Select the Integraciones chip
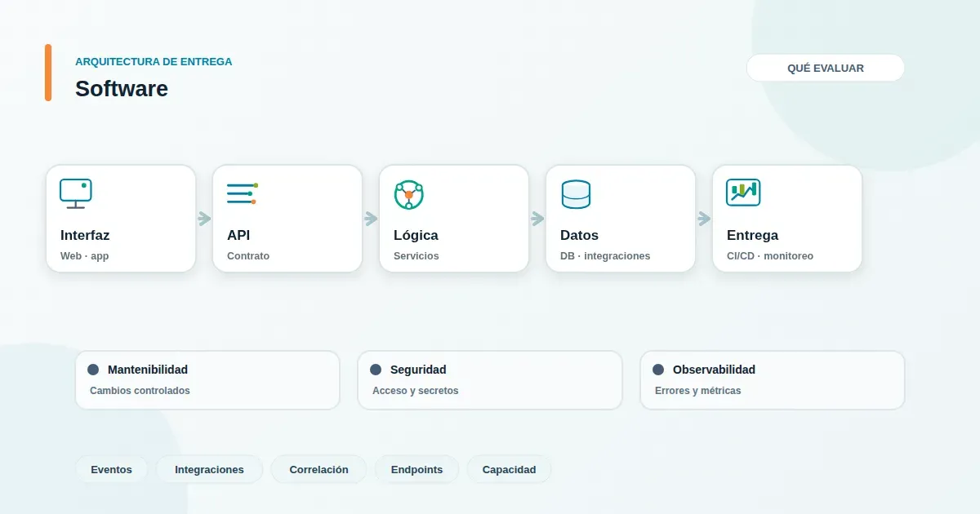The height and width of the screenshot is (514, 980). (209, 469)
